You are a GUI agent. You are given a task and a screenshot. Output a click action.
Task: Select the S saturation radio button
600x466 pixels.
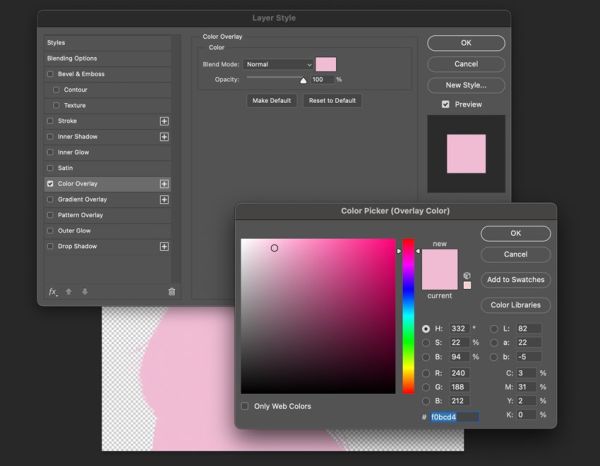click(426, 343)
